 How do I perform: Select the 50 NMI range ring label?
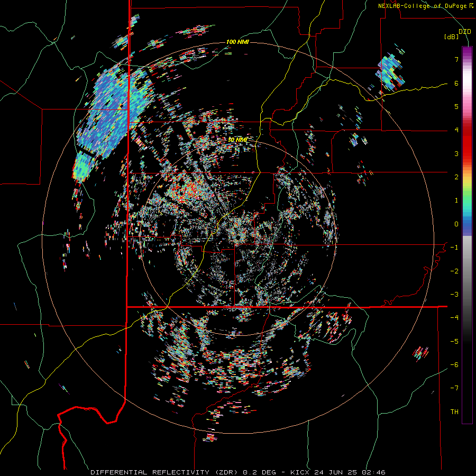237,140
